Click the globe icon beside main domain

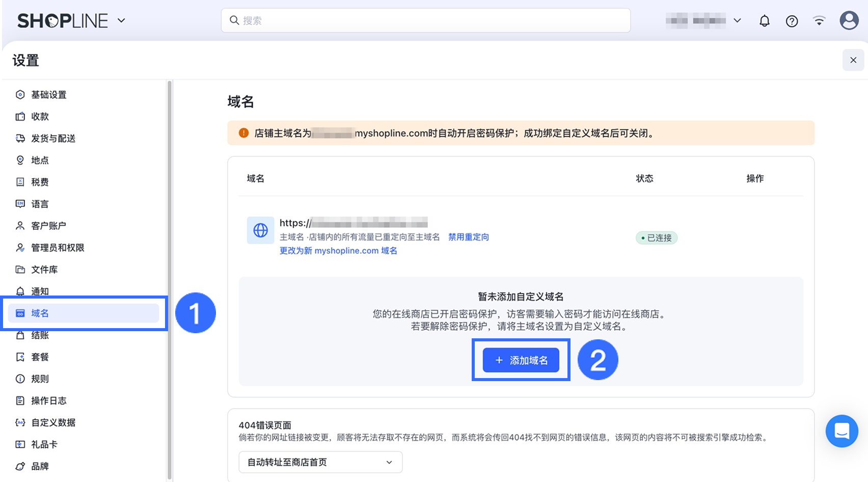tap(261, 230)
